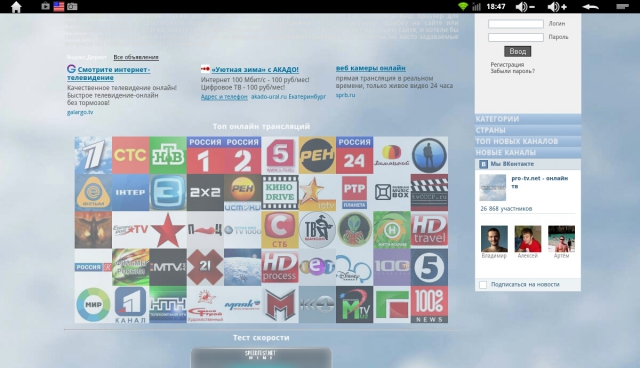Open «Уютная зима» с АКАДО! link
The width and height of the screenshot is (640, 368).
pos(255,70)
